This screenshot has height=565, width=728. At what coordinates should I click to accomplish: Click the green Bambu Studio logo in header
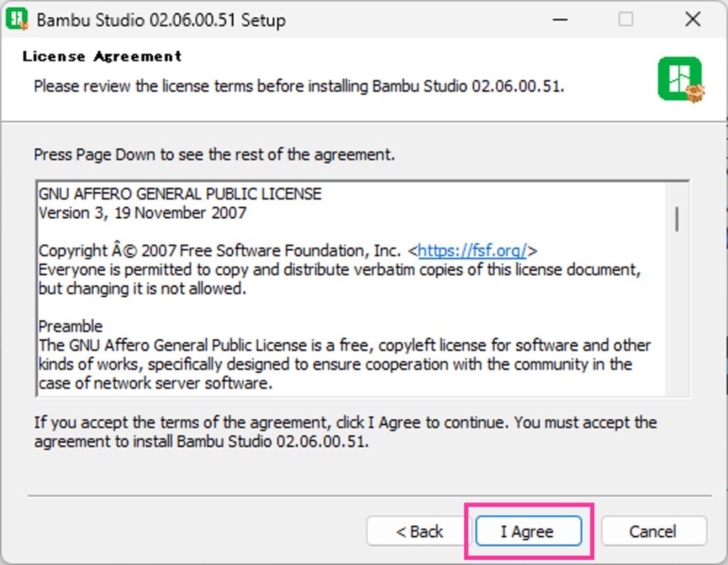680,80
